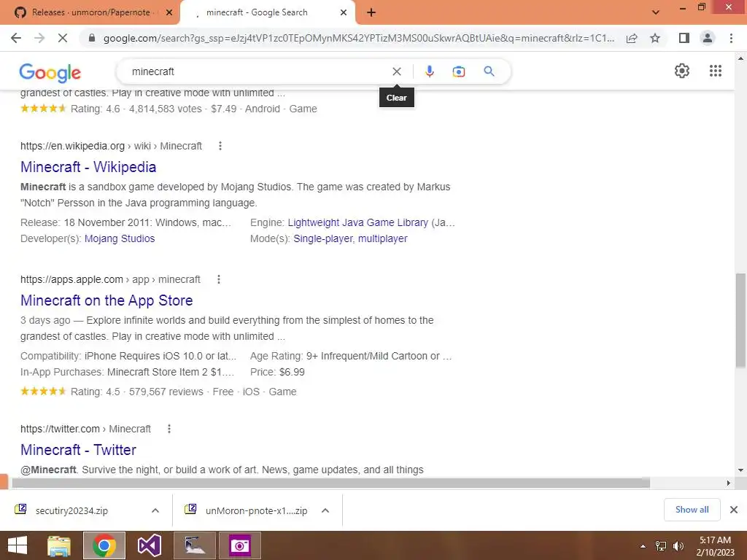Clear the minecraft search query
Image resolution: width=747 pixels, height=560 pixels.
(396, 71)
